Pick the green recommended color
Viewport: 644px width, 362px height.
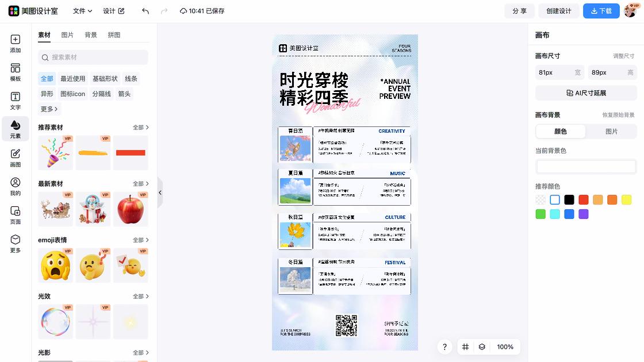click(540, 214)
